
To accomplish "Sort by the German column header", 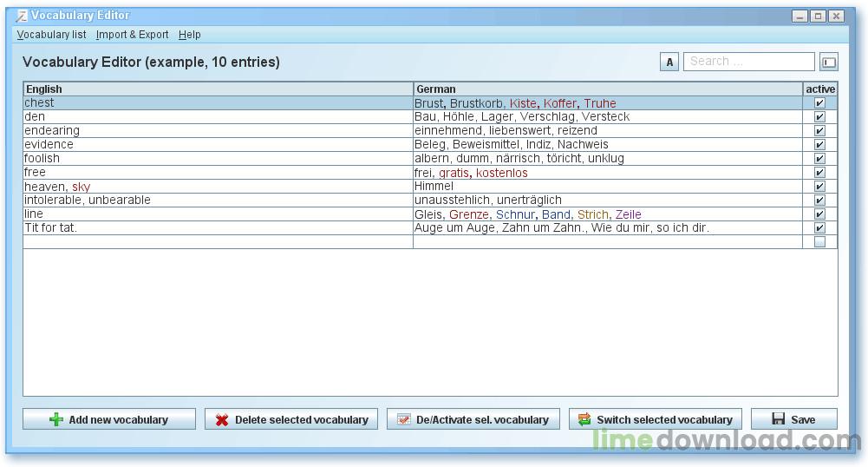I will click(607, 89).
